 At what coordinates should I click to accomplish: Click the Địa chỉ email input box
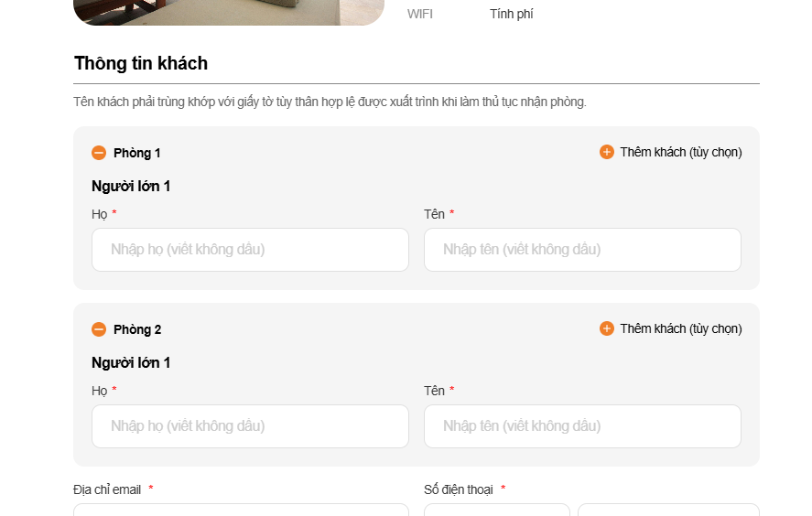tap(241, 510)
